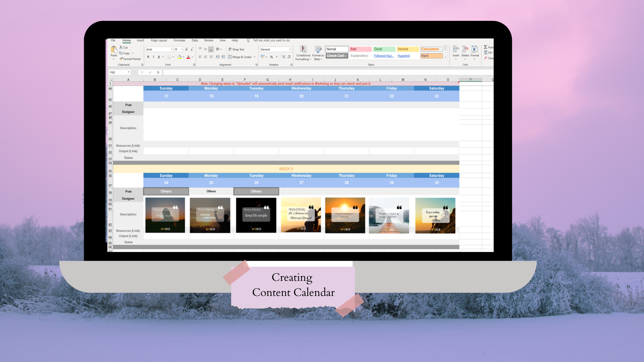
Task: Apply the Hyperlink cell style
Action: click(404, 56)
